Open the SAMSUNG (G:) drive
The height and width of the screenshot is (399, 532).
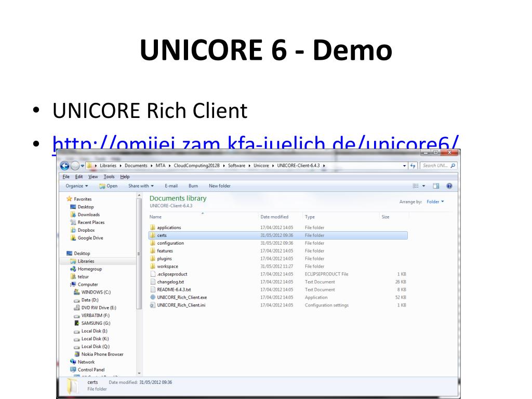[96, 323]
